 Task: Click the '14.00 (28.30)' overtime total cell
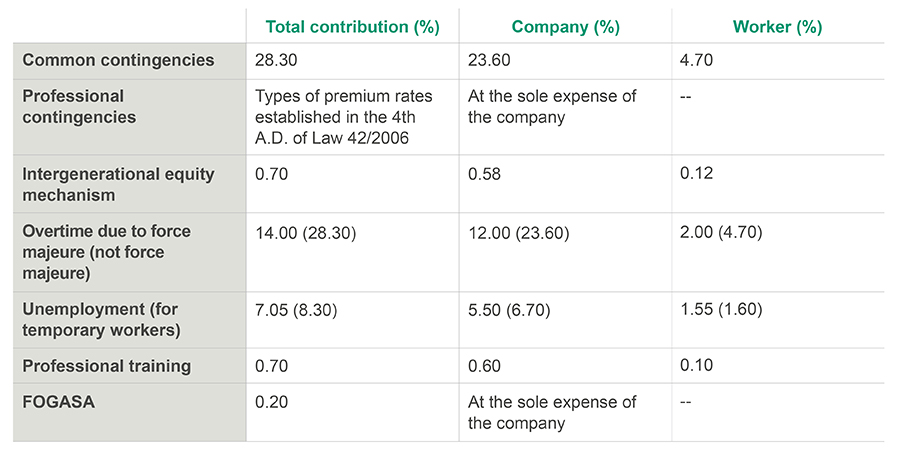[x=306, y=233]
